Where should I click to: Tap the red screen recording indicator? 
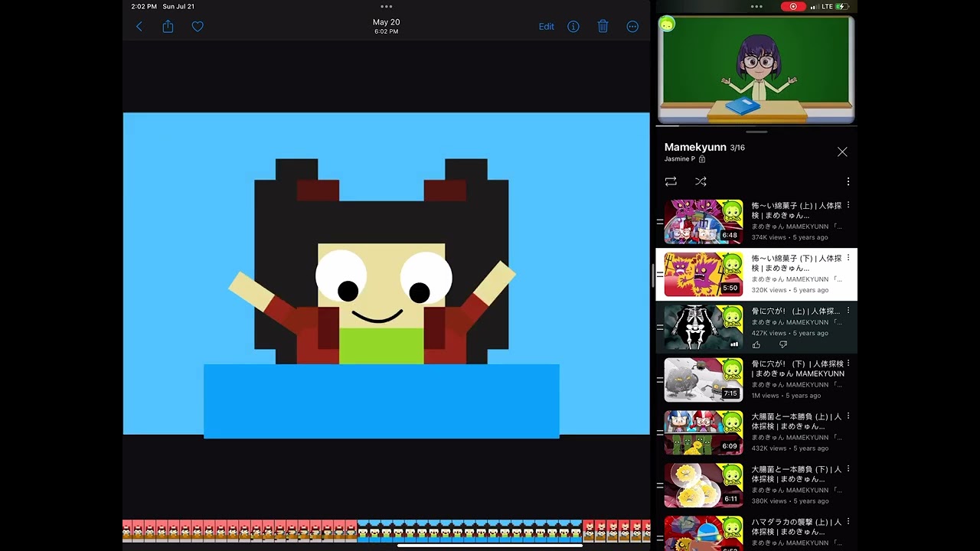click(x=793, y=6)
